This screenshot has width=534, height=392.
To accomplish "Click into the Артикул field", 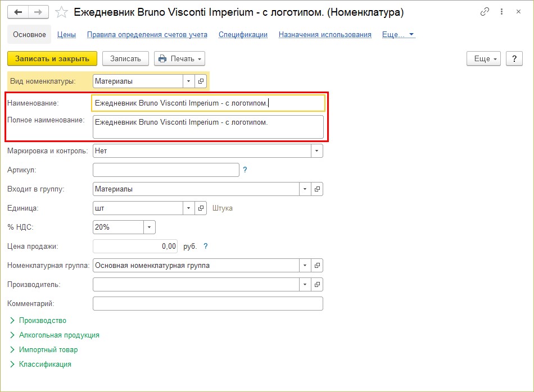I will (x=166, y=170).
